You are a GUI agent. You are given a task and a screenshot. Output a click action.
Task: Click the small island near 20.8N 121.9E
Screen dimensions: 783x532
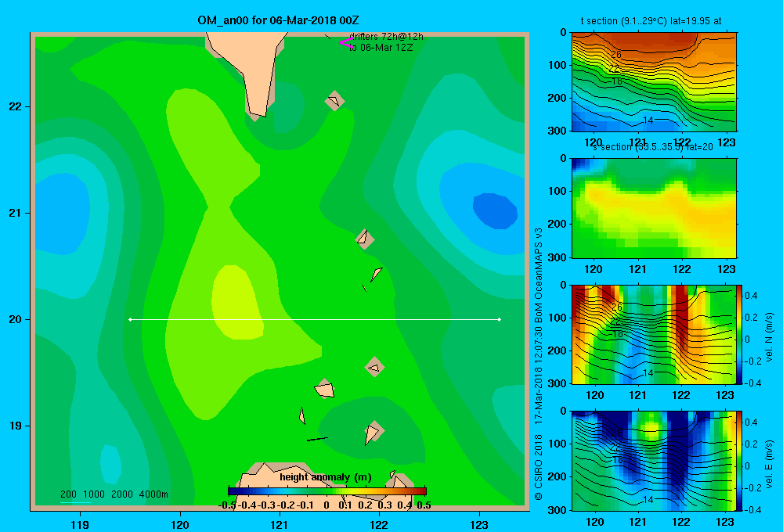[x=365, y=239]
